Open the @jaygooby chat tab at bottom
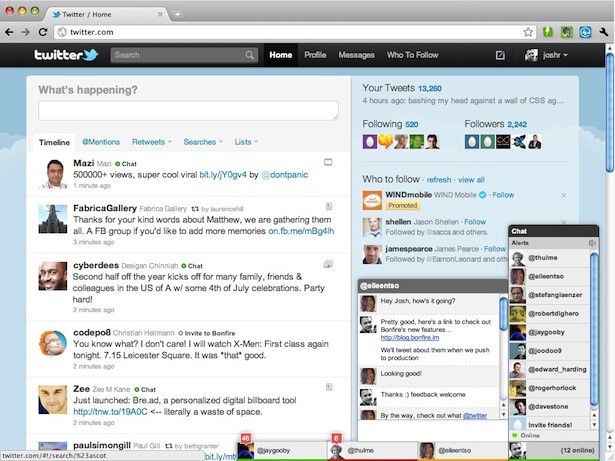 282,450
